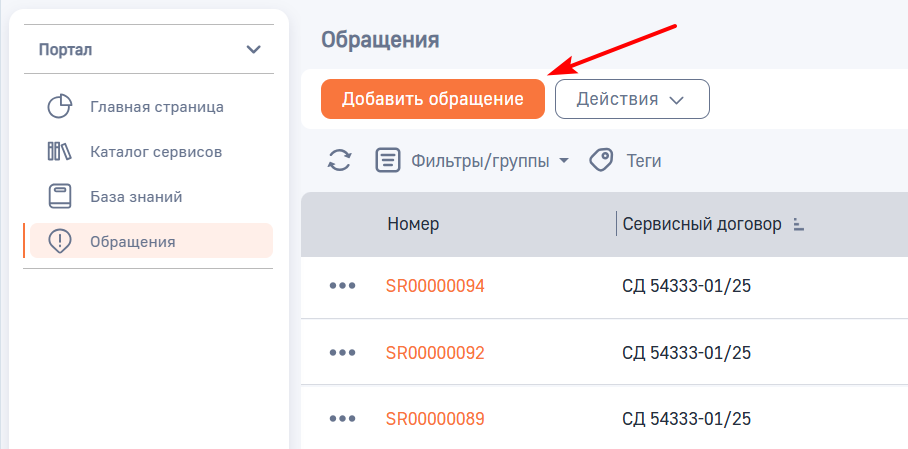
Task: Open request link SR00000089
Action: pyautogui.click(x=435, y=419)
